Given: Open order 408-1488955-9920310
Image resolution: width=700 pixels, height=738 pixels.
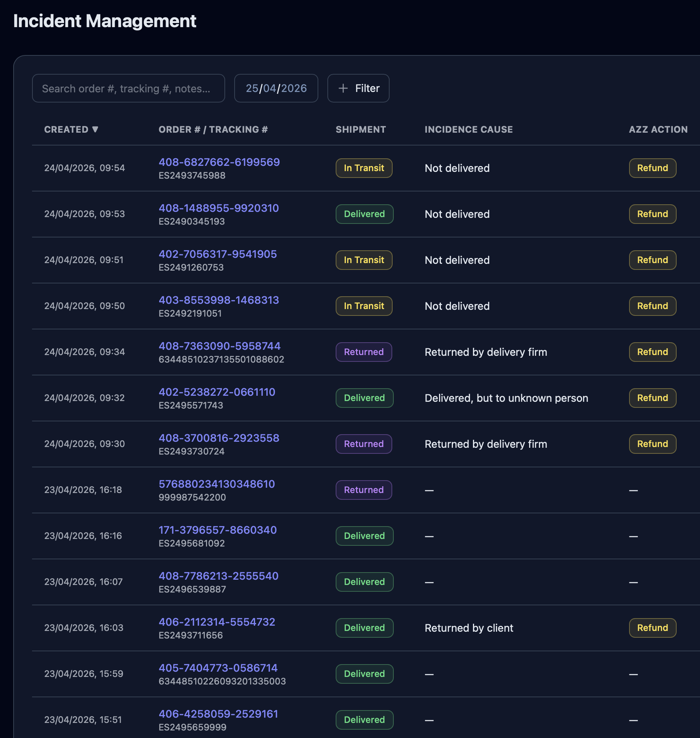Looking at the screenshot, I should (x=218, y=208).
